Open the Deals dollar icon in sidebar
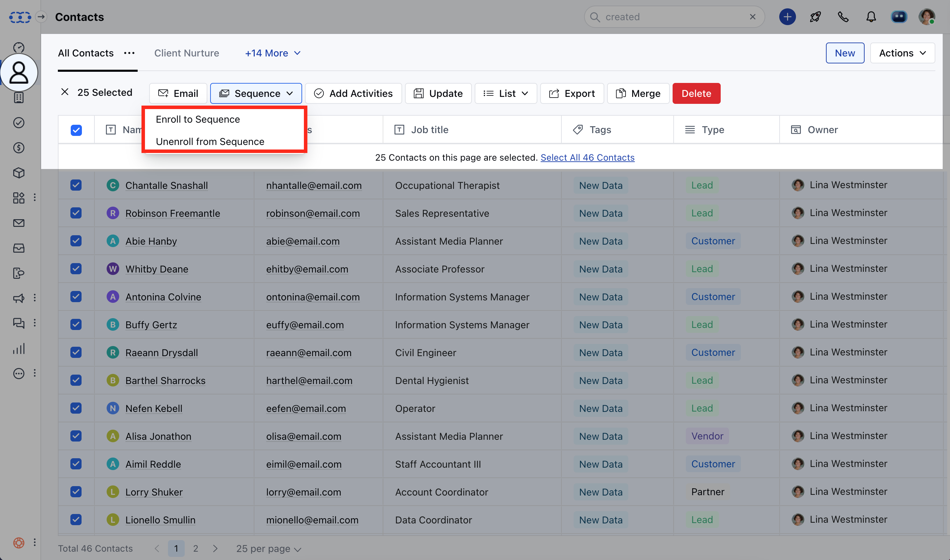 pos(18,147)
